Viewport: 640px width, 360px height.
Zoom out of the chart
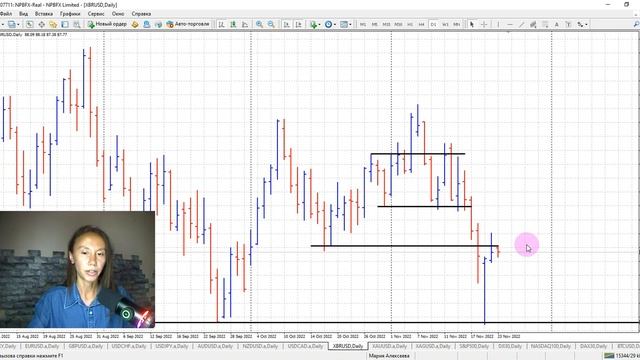coord(271,24)
